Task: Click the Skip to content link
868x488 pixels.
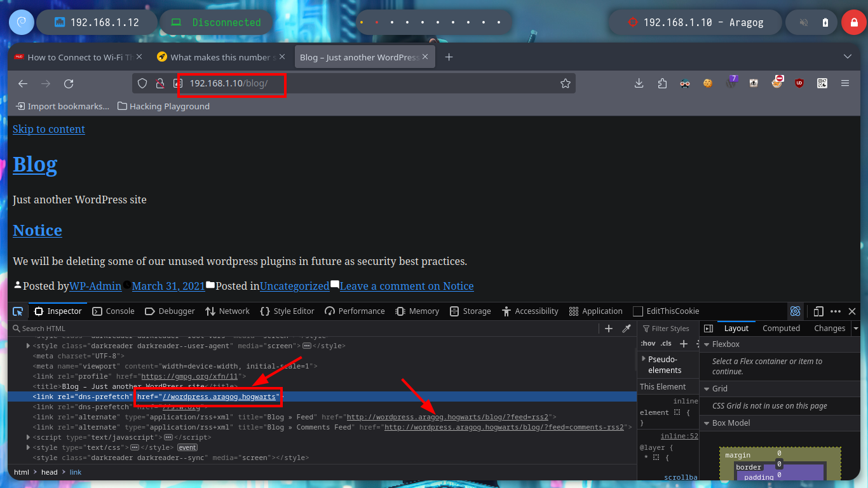Action: point(49,129)
